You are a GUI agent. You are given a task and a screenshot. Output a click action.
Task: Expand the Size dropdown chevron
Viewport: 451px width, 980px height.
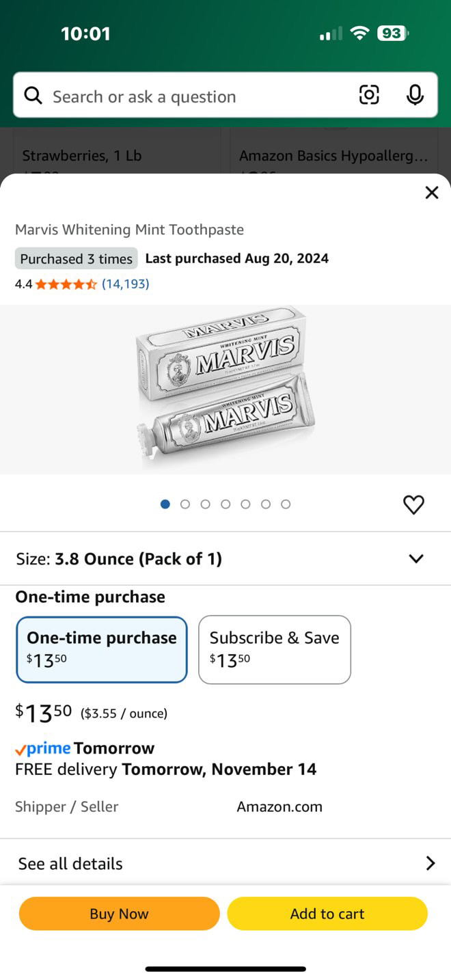415,558
